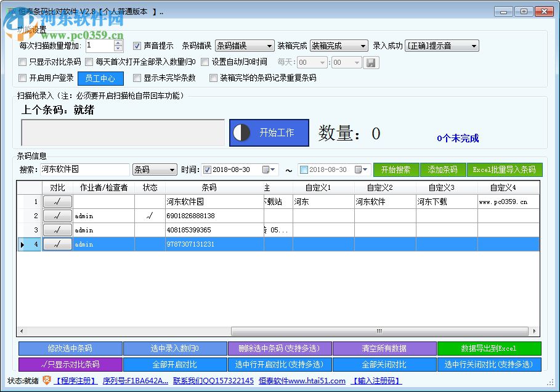Screen dimensions: 560x392
Task: Open the 员工中心 panel
Action: tap(100, 78)
